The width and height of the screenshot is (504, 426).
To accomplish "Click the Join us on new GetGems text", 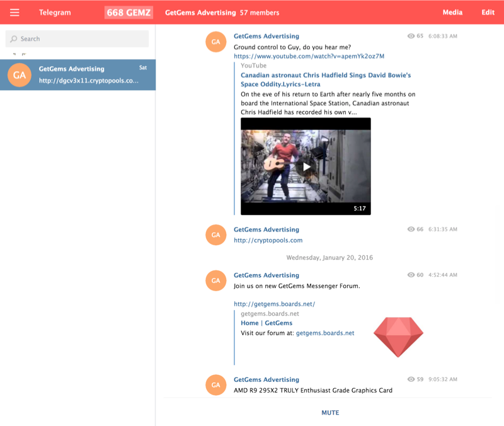I will coord(297,286).
